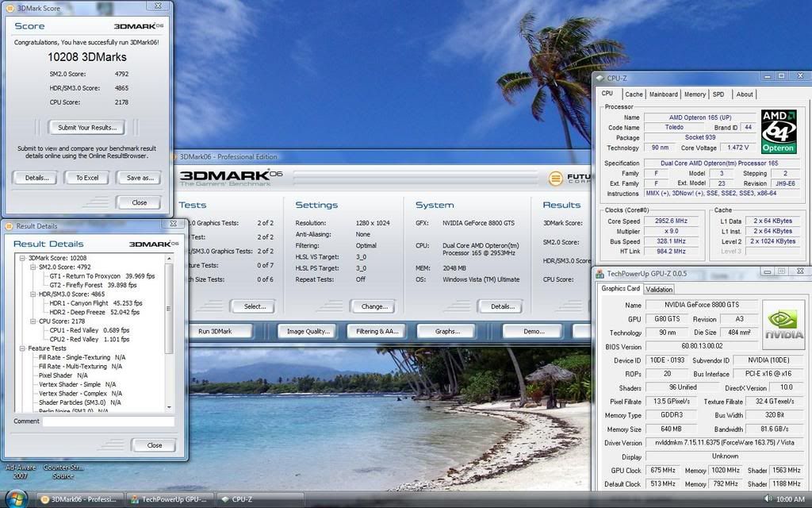Viewport: 812px width, 508px height.
Task: Click the CPU-Z Name field AMD Opteron 165
Action: click(700, 117)
